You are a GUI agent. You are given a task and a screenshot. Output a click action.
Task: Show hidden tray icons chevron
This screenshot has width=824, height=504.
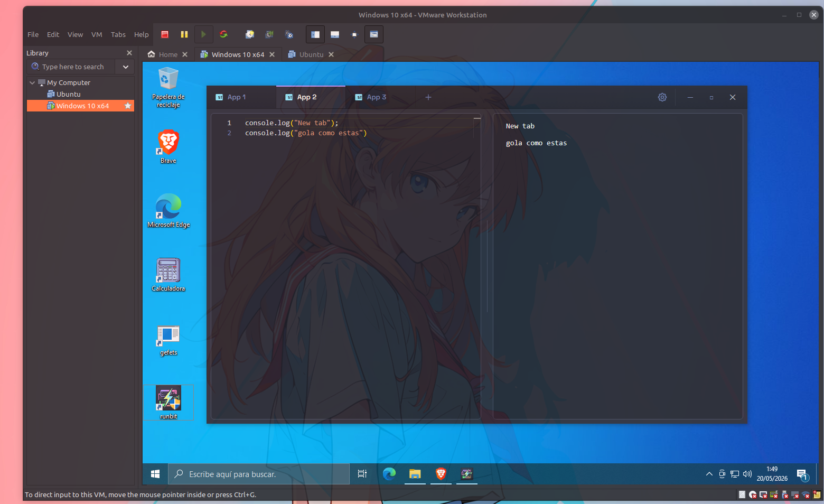click(709, 474)
